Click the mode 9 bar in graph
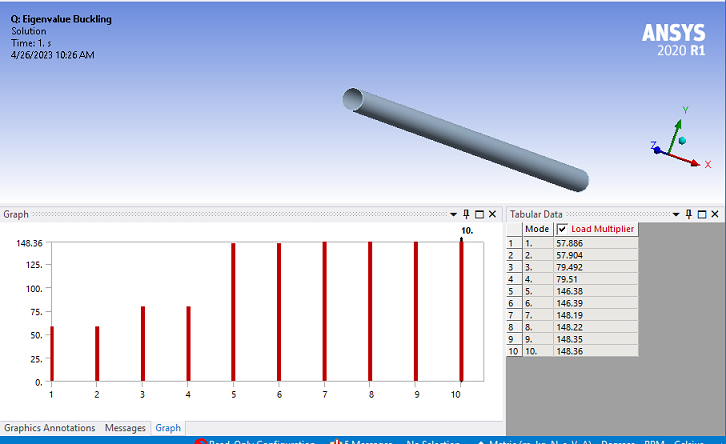Viewport: 726px width, 444px height. point(416,312)
